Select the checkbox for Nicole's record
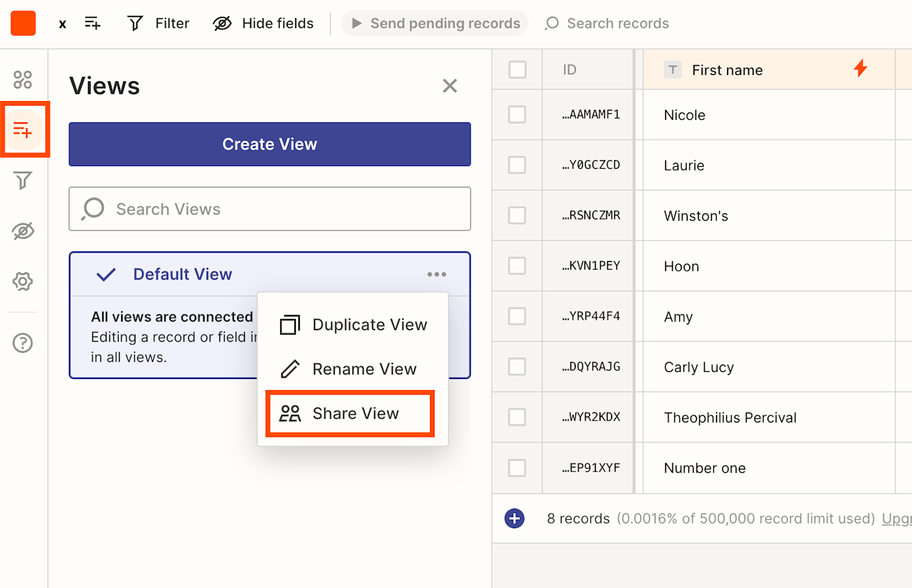Image resolution: width=912 pixels, height=588 pixels. tap(517, 115)
